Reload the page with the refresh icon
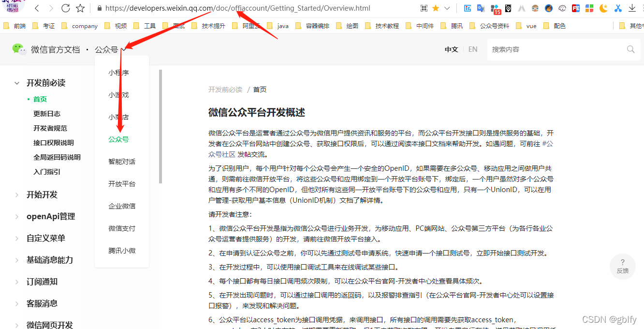This screenshot has height=329, width=644. [66, 8]
